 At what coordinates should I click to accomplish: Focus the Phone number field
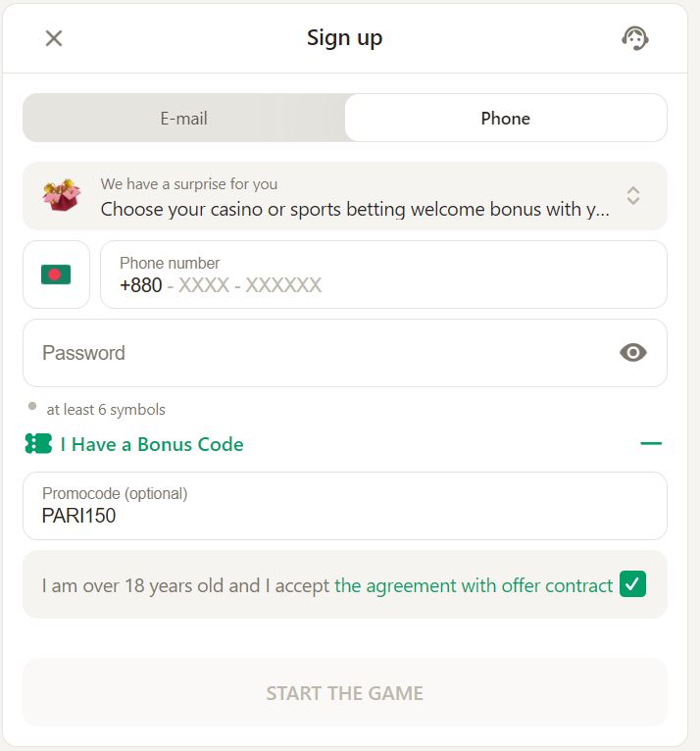click(383, 275)
